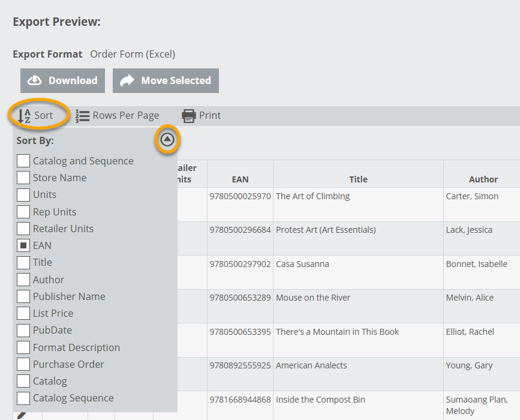Toggle the EAN sort checkbox
The height and width of the screenshot is (420, 520).
click(23, 245)
